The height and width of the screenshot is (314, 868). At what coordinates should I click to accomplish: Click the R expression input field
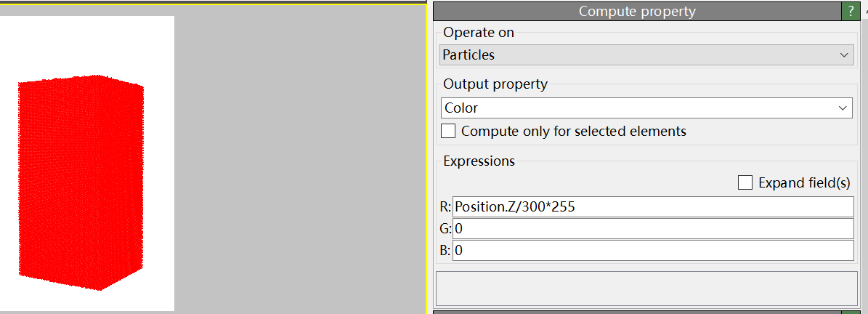652,207
